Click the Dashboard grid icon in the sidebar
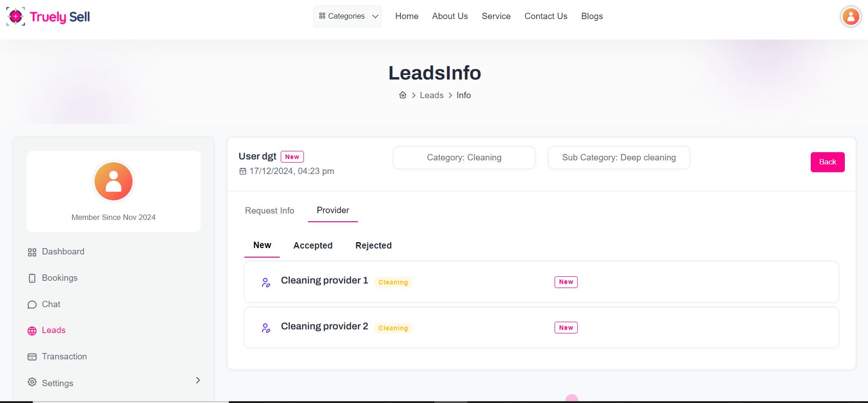The height and width of the screenshot is (403, 868). [32, 252]
